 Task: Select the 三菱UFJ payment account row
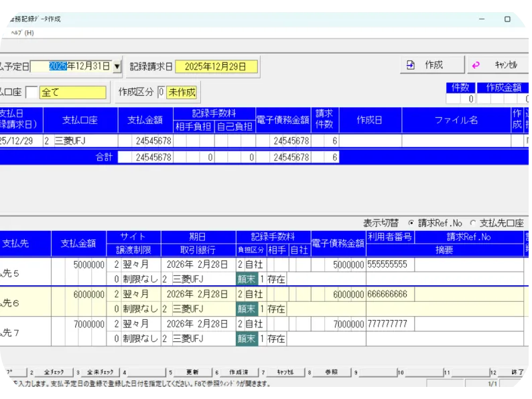tap(79, 141)
